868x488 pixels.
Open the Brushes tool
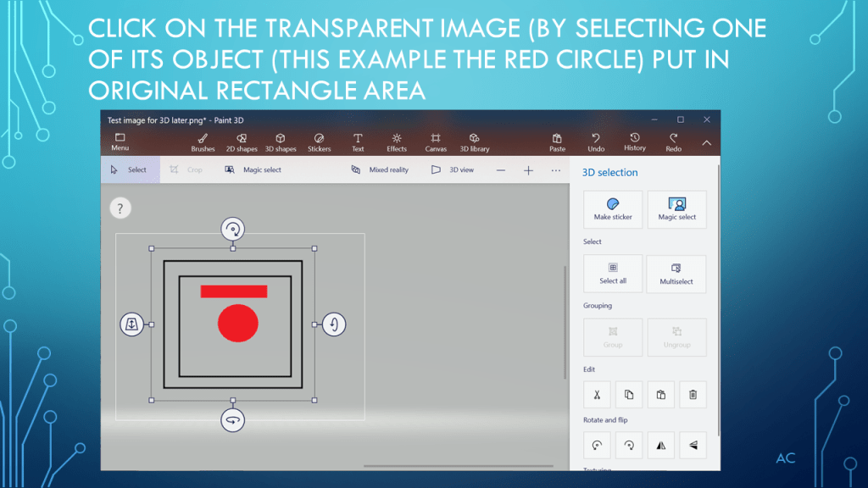point(203,141)
